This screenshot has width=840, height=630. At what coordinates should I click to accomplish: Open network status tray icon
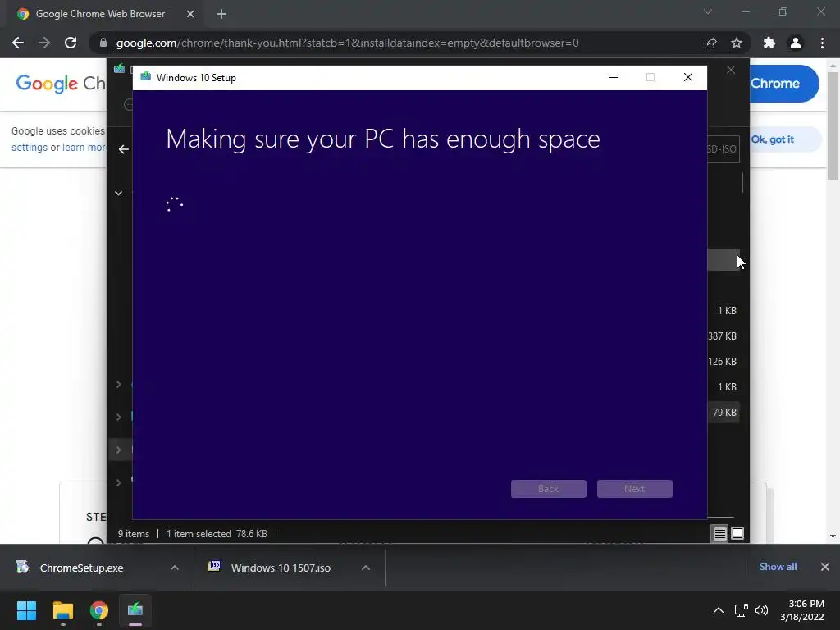(742, 610)
